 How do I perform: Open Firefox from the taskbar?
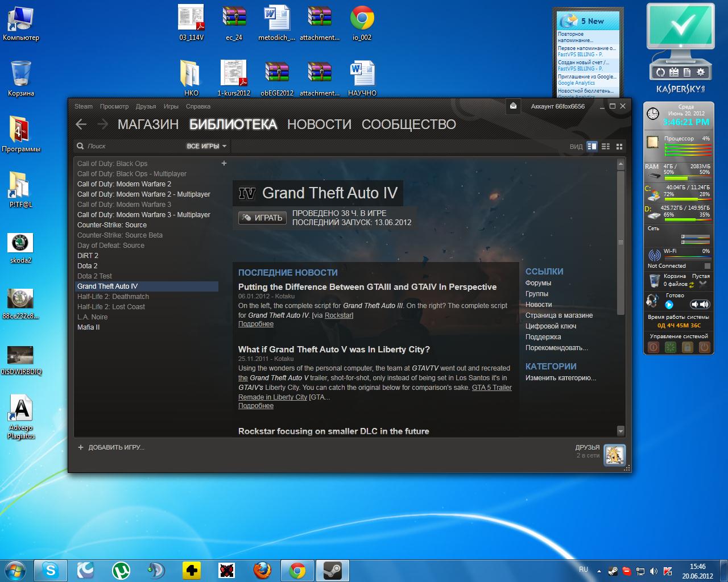262,570
